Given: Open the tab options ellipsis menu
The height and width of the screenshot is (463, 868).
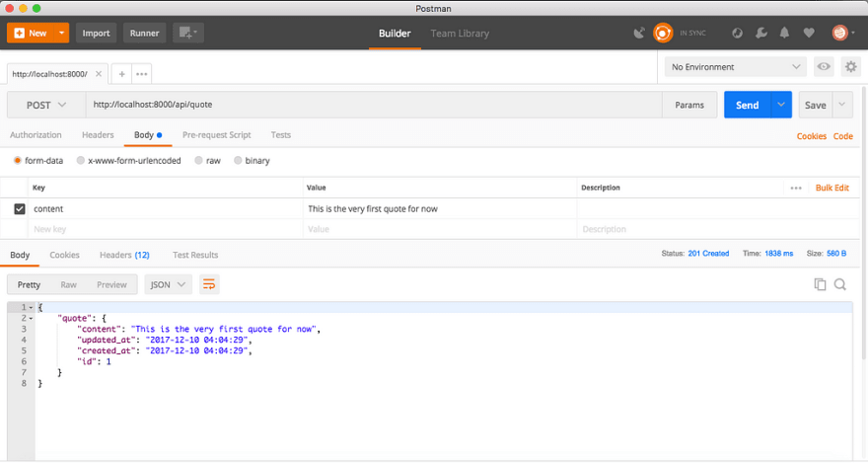Looking at the screenshot, I should (x=142, y=74).
